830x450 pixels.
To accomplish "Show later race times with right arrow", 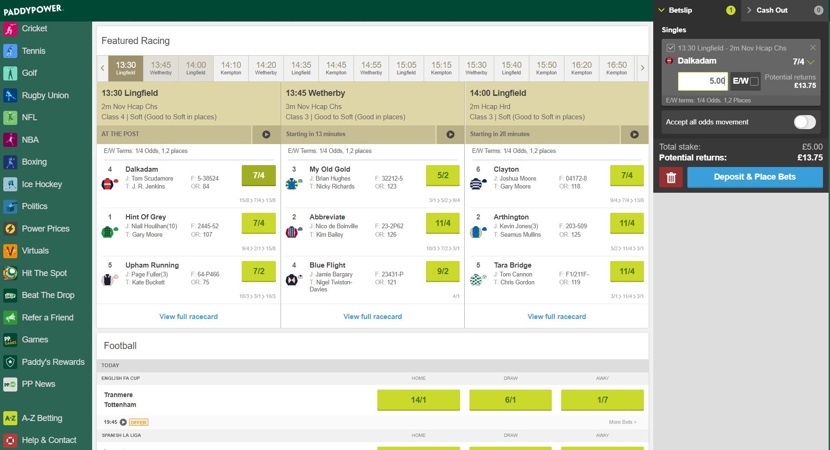I will 643,68.
